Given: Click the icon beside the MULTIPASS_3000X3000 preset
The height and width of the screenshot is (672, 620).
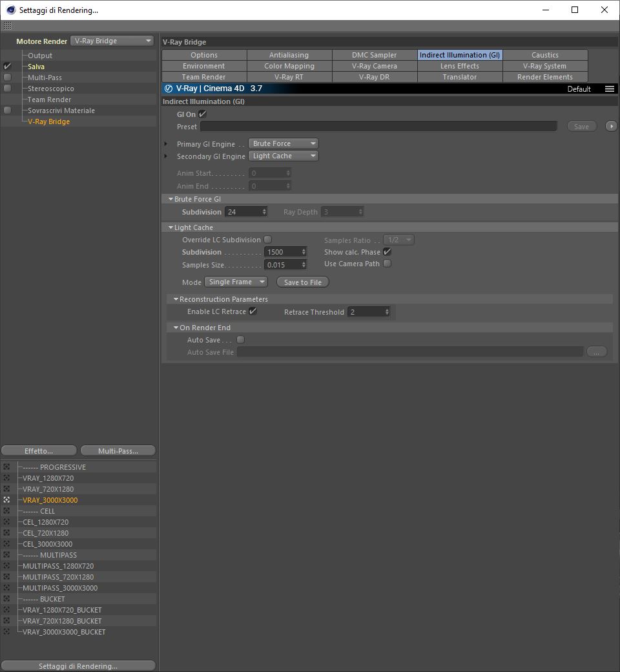Looking at the screenshot, I should tap(6, 588).
